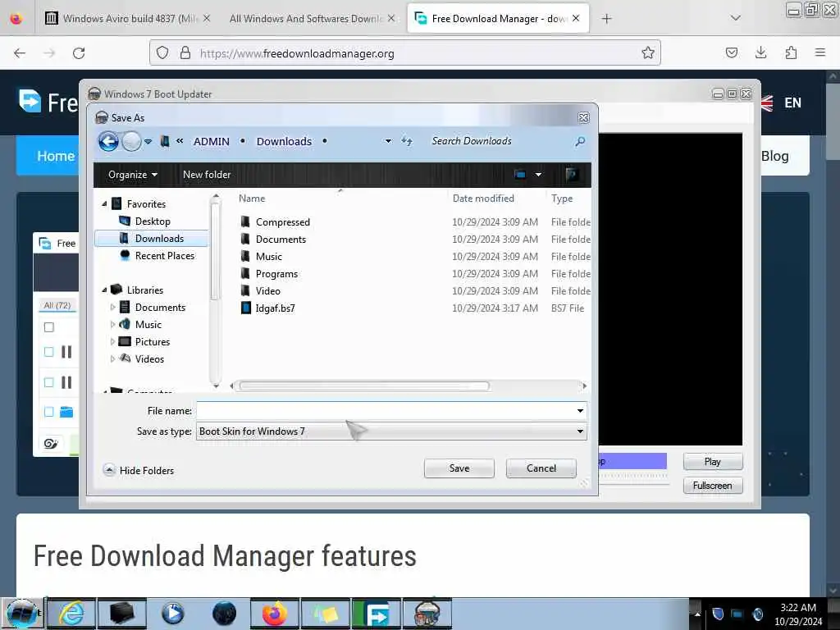Expand the Music library node

click(x=112, y=325)
